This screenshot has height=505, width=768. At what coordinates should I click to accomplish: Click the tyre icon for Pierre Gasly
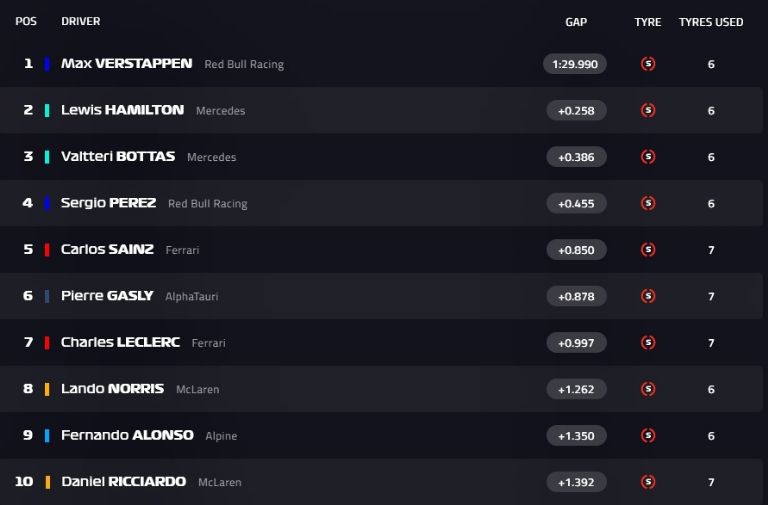tap(648, 296)
